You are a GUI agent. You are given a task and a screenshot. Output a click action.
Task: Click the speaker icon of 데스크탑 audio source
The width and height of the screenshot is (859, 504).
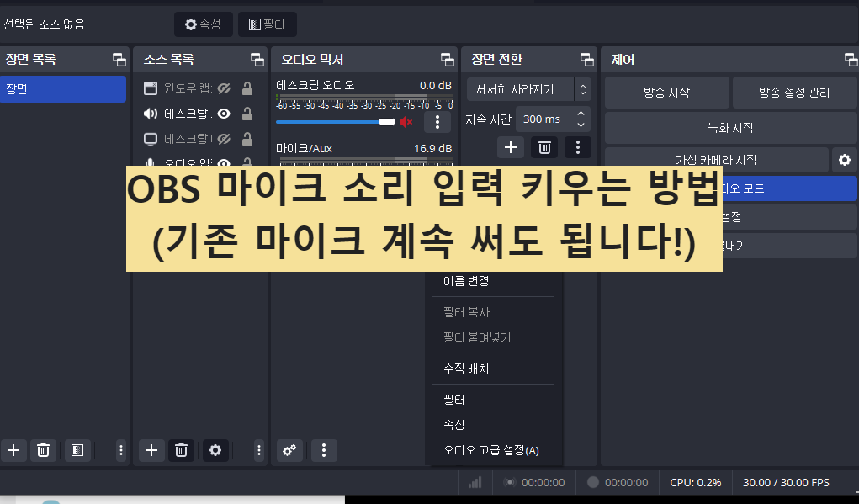pyautogui.click(x=150, y=114)
